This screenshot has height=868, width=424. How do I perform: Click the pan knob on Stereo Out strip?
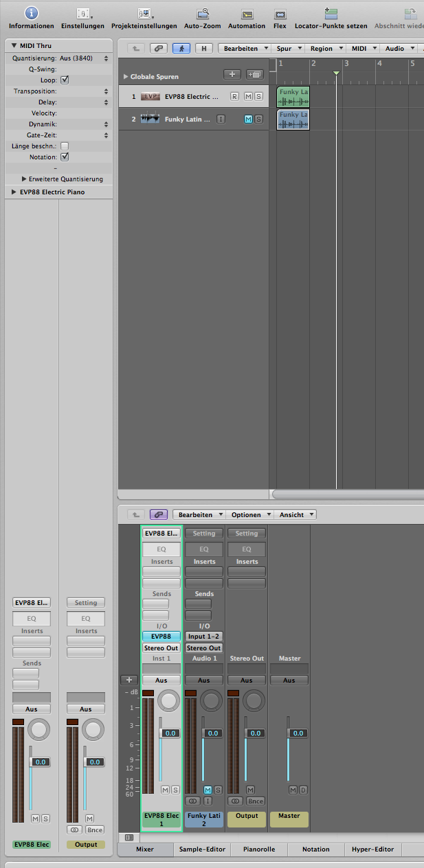coord(255,700)
